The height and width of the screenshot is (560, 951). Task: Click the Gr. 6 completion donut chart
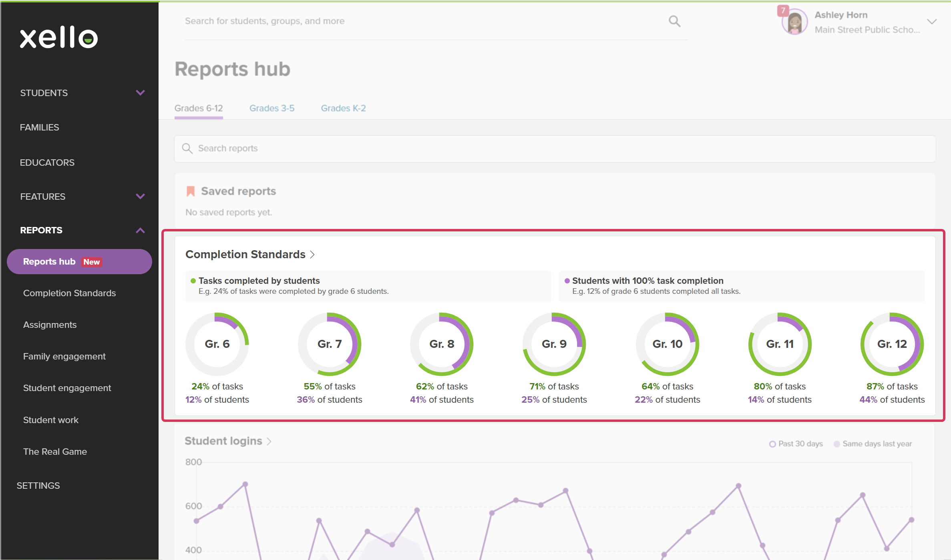coord(217,344)
